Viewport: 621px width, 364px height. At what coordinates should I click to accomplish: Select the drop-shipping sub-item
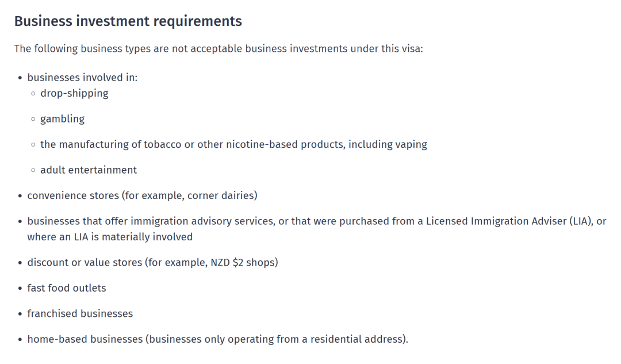[x=74, y=94]
